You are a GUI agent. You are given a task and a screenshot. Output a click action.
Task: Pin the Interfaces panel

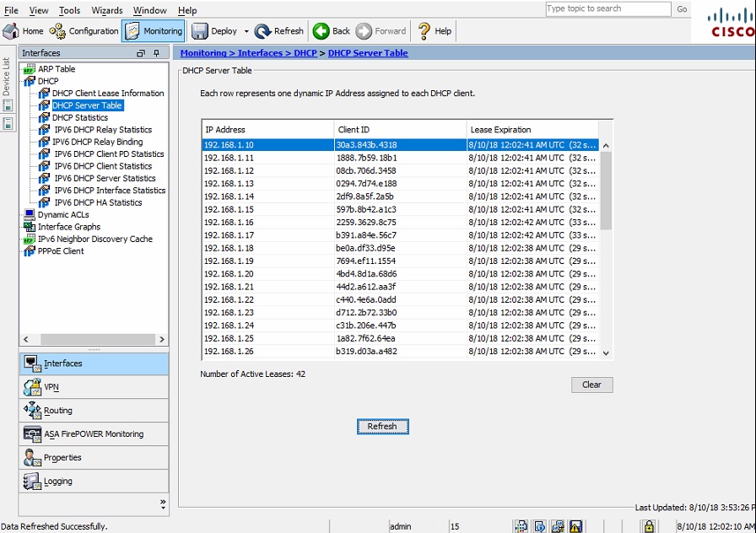[x=156, y=53]
